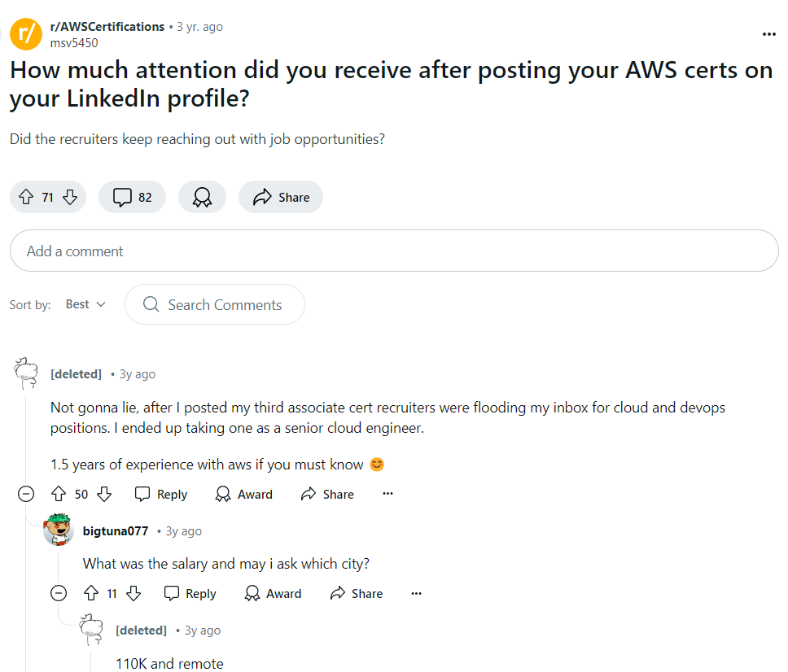788x672 pixels.
Task: Click the Add a comment field
Action: 394,251
